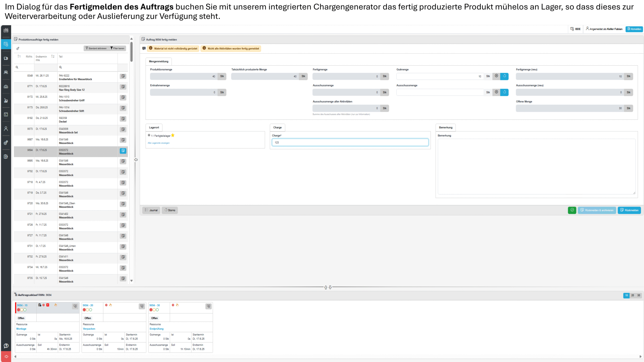644x362 pixels.
Task: Expand the lower panel with the up arrow
Action: (x=326, y=287)
